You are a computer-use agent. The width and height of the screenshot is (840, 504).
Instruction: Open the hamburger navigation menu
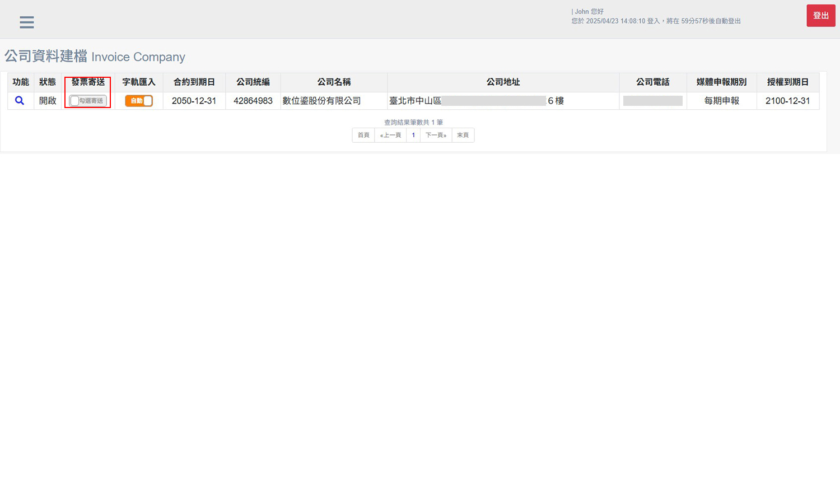26,22
